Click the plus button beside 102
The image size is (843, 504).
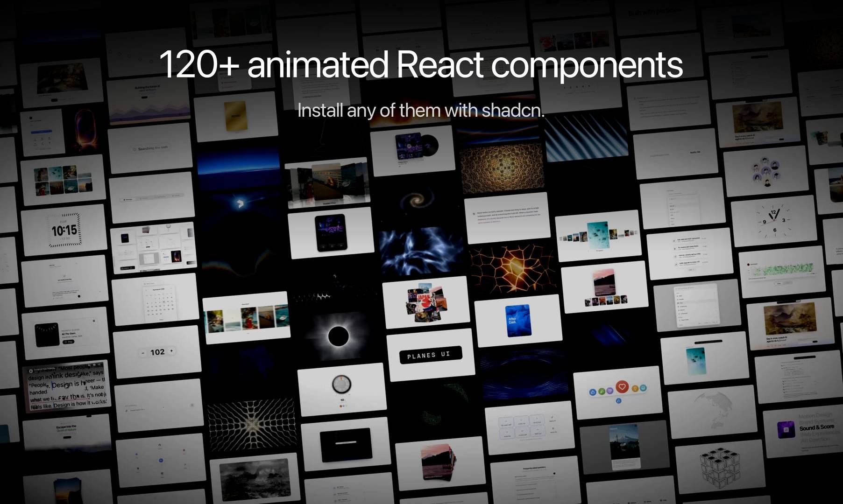coord(171,350)
